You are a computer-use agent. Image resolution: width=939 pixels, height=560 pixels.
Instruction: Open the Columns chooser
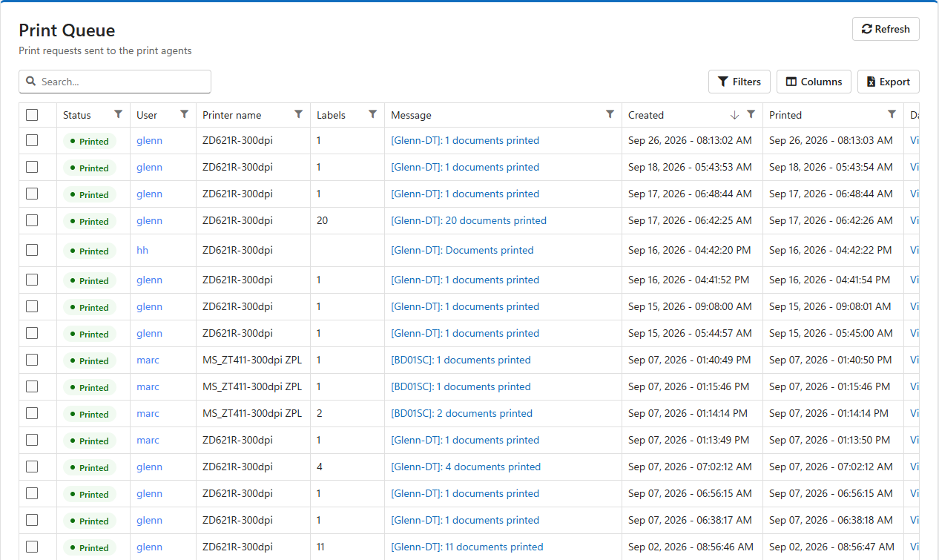pyautogui.click(x=814, y=82)
